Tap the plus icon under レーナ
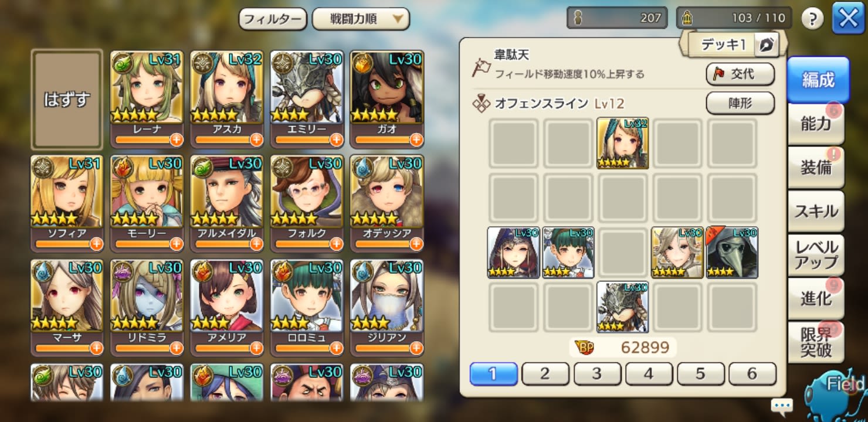 pyautogui.click(x=177, y=139)
